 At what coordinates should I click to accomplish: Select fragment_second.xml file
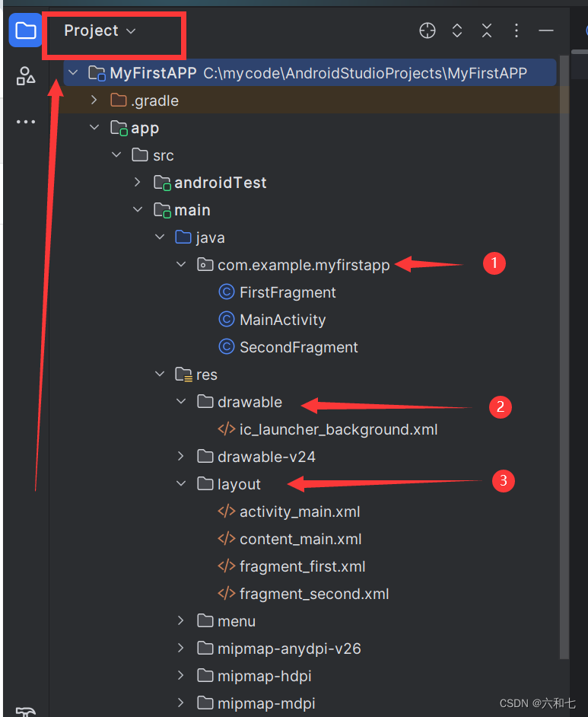pos(304,594)
